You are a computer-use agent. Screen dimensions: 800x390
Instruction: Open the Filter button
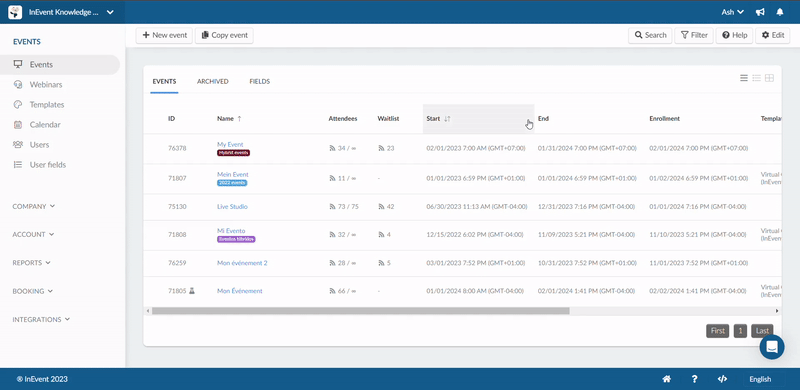coord(694,35)
